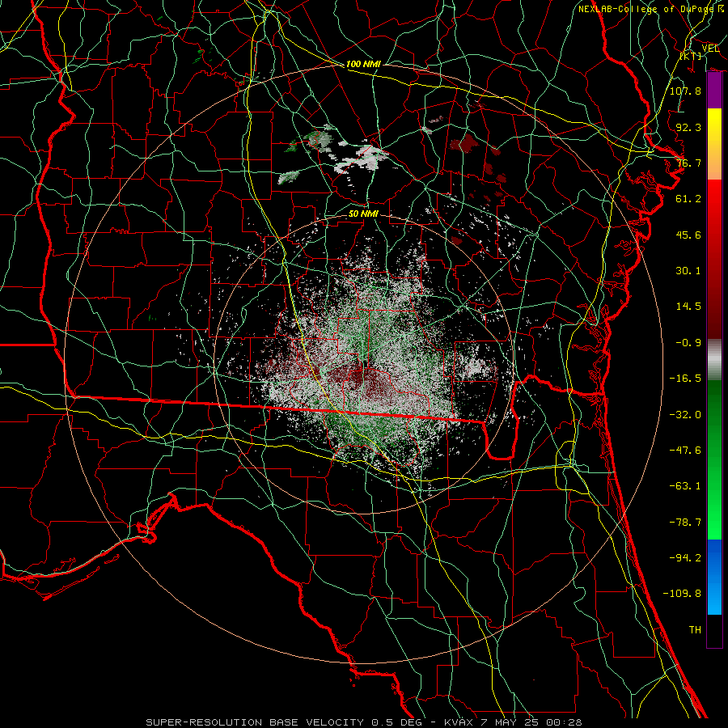Viewport: 728px width, 728px height.
Task: Click the Super-Resolution Base Velocity caption
Action: coord(363,722)
